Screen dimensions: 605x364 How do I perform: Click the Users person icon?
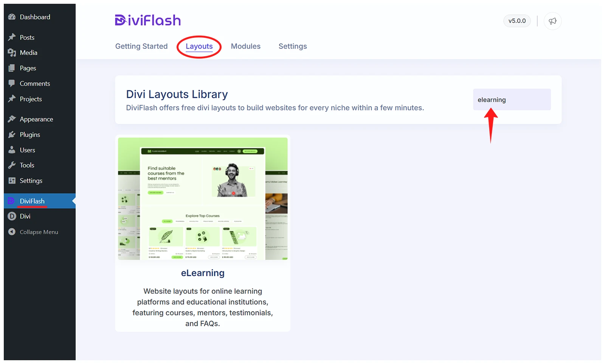pos(12,150)
